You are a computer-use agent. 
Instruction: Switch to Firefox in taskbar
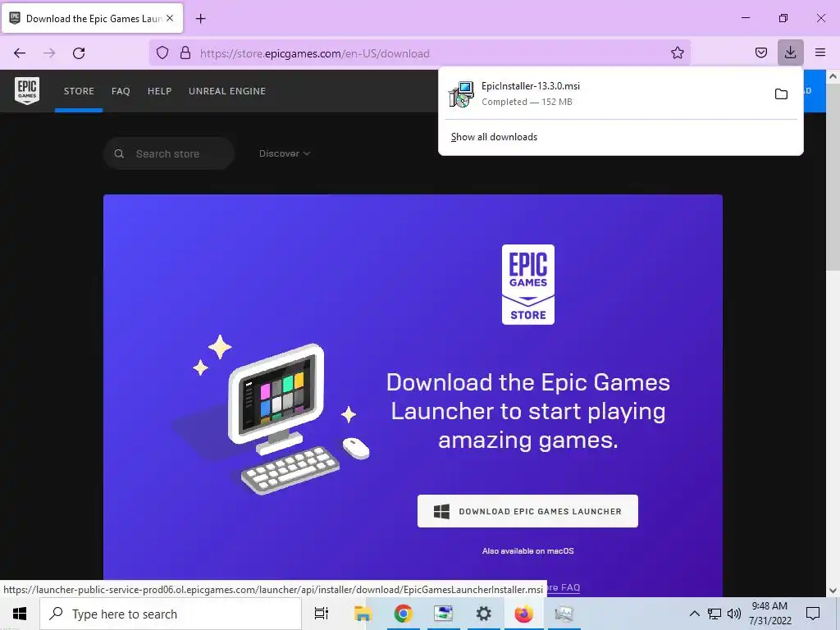point(523,614)
